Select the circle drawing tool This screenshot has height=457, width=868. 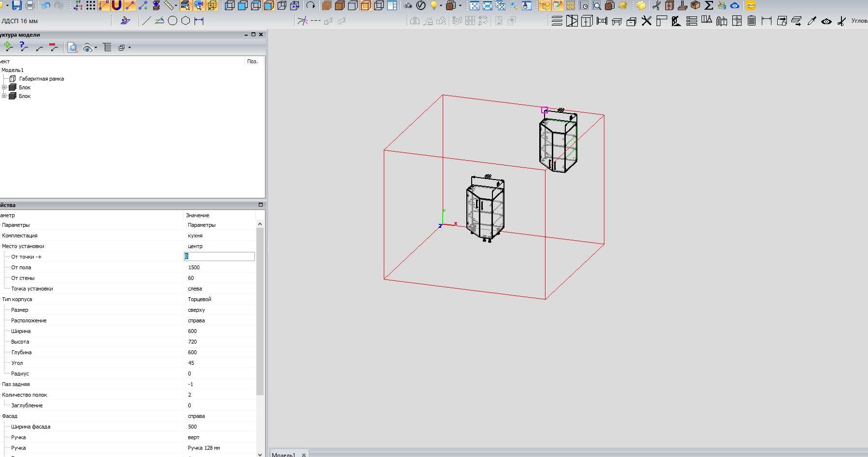point(172,21)
